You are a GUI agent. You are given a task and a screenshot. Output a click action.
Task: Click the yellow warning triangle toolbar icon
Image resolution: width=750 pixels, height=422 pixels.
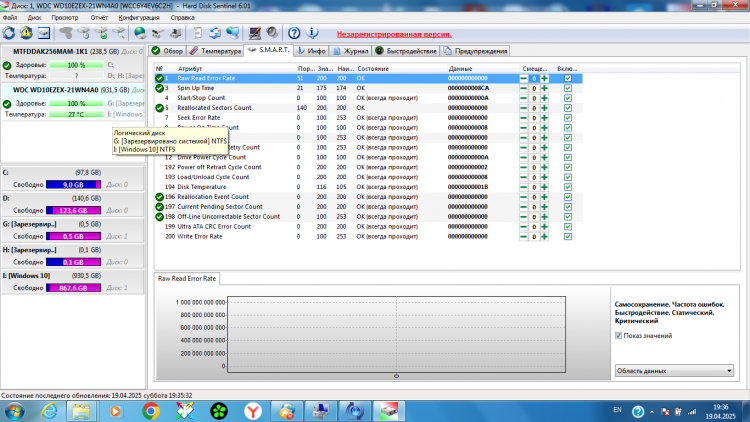coord(26,33)
